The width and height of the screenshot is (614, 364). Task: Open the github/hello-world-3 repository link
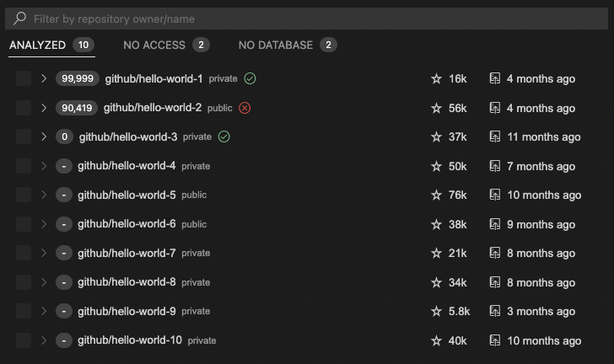(x=128, y=136)
